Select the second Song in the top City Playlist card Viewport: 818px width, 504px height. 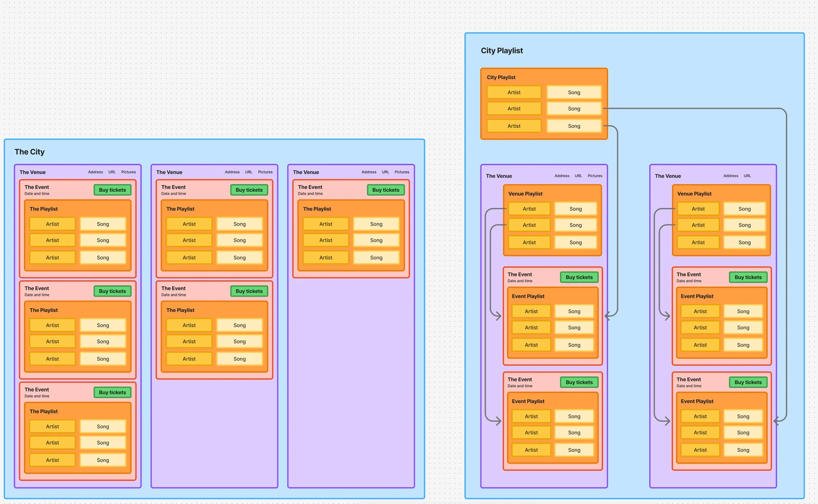[574, 109]
